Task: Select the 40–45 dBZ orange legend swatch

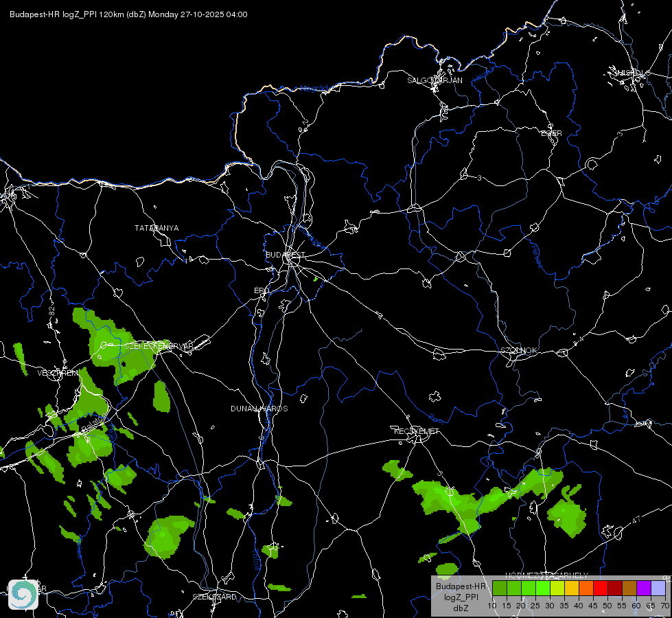Action: 586,588
